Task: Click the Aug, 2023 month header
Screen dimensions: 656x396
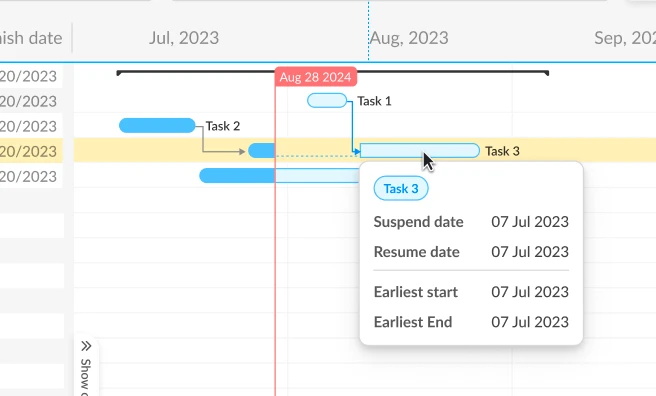Action: click(x=409, y=38)
